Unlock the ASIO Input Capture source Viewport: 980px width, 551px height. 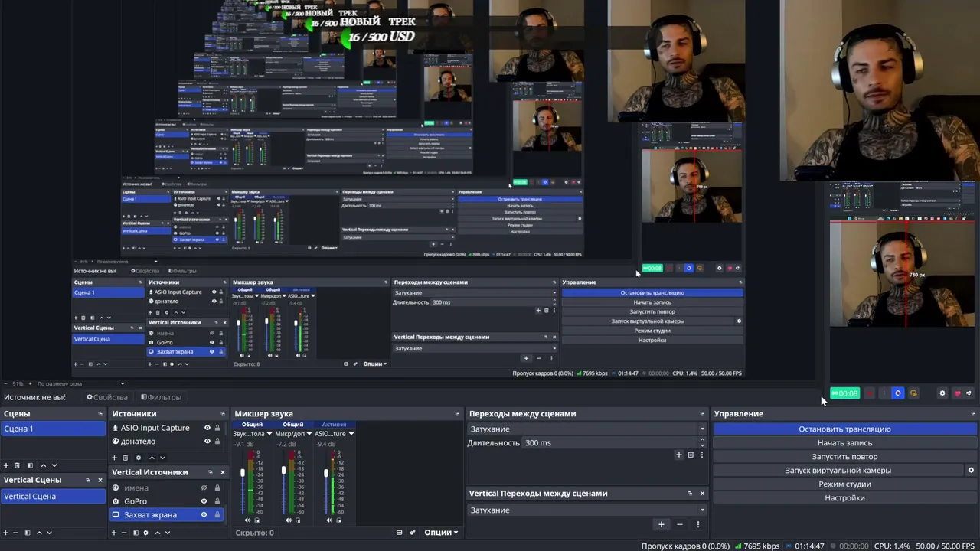point(217,428)
